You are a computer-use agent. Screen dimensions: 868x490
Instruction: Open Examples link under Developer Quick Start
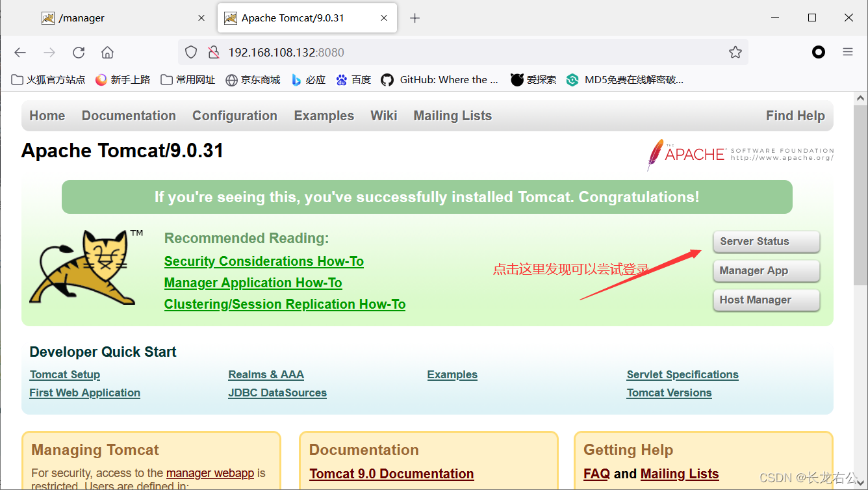coord(452,374)
